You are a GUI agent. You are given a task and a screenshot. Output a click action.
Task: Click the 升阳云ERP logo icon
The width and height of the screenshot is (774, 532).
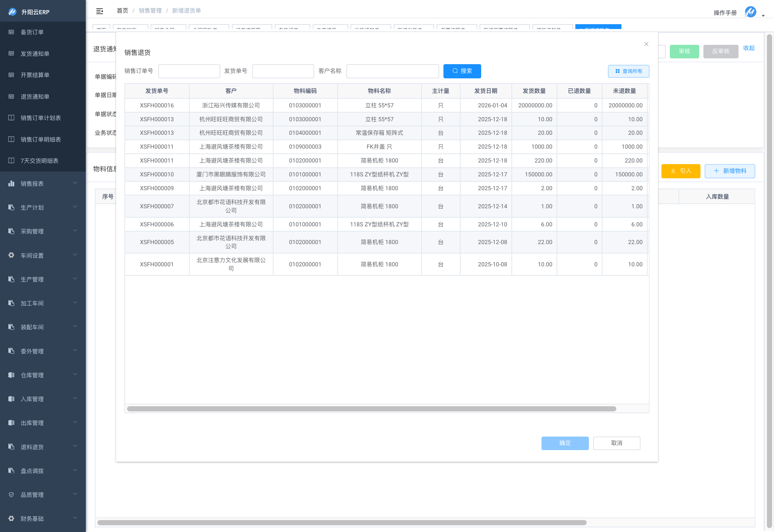(12, 12)
